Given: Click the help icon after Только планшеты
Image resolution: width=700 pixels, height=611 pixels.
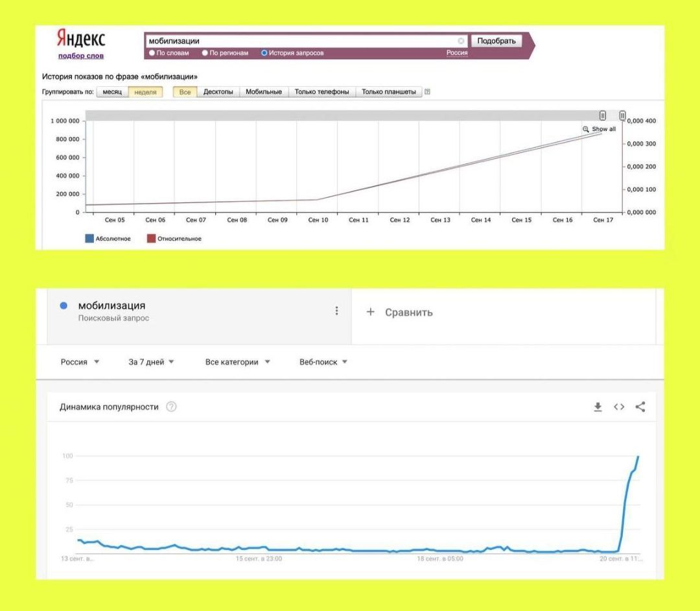Looking at the screenshot, I should pyautogui.click(x=427, y=92).
